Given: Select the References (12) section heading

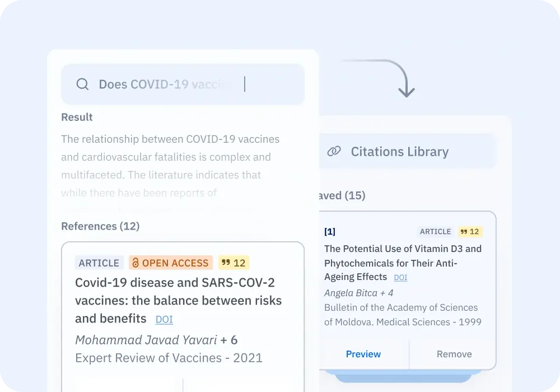Looking at the screenshot, I should click(x=100, y=226).
